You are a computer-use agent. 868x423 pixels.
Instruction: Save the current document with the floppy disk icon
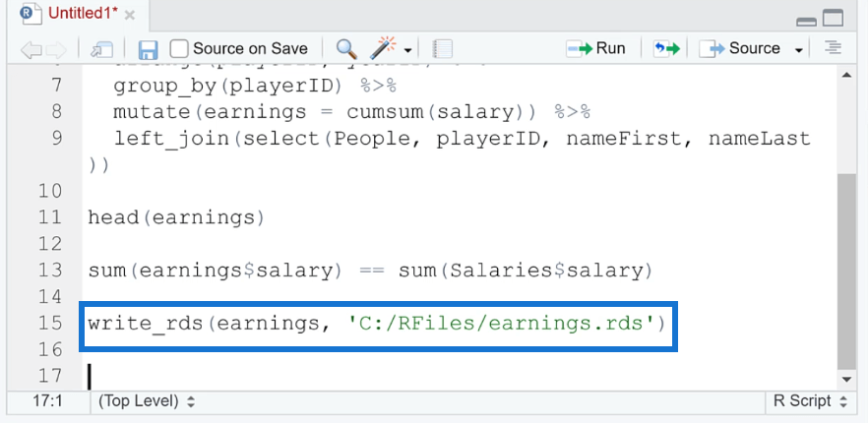[x=148, y=49]
